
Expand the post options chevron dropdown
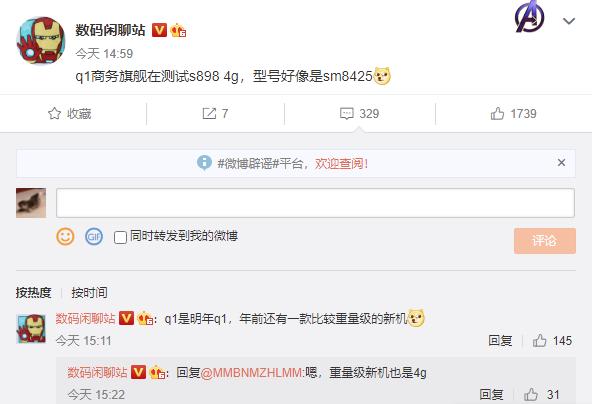(569, 21)
